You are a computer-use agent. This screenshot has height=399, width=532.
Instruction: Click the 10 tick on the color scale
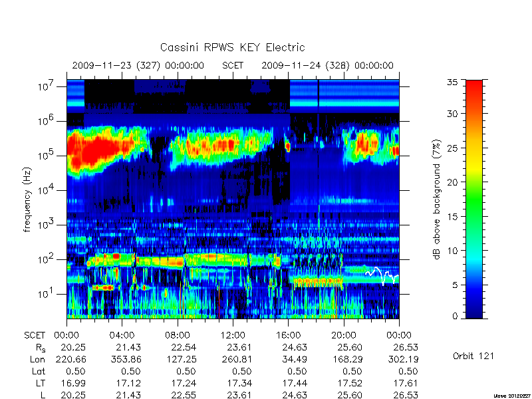[x=453, y=251]
